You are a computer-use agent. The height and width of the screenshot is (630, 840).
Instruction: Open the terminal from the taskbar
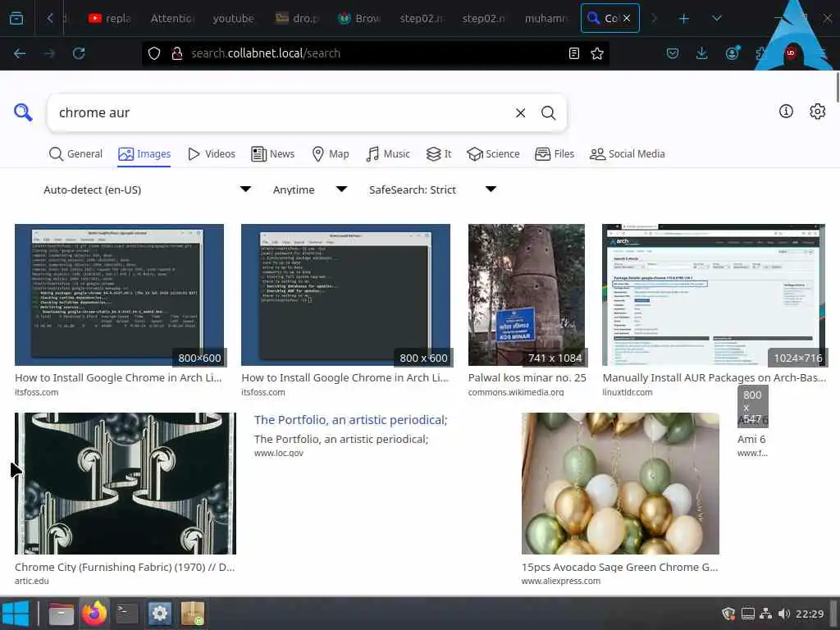point(127,614)
